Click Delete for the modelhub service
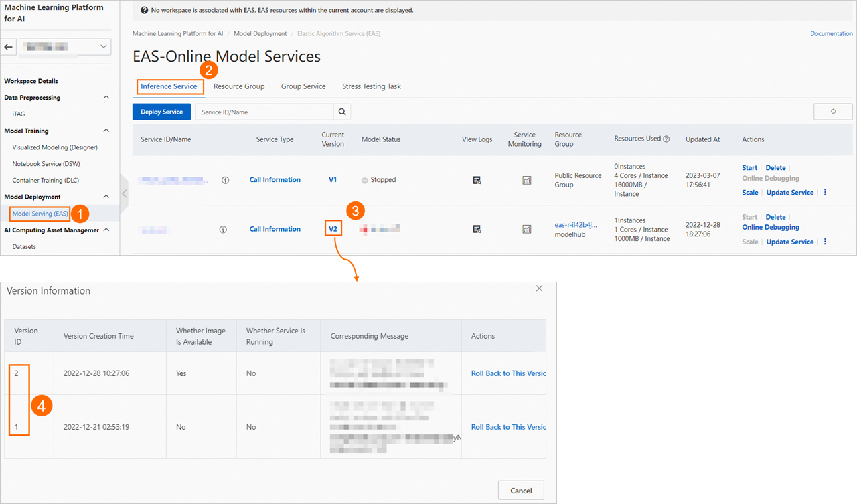 (775, 217)
